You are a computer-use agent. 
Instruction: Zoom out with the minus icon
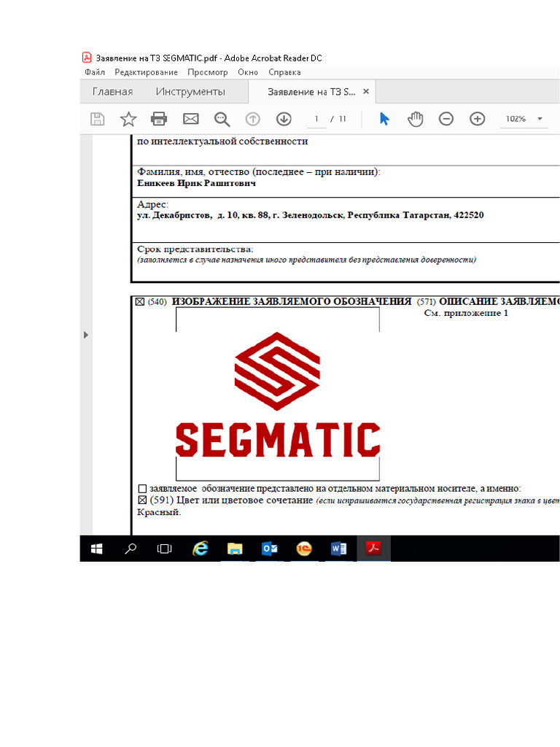click(446, 119)
